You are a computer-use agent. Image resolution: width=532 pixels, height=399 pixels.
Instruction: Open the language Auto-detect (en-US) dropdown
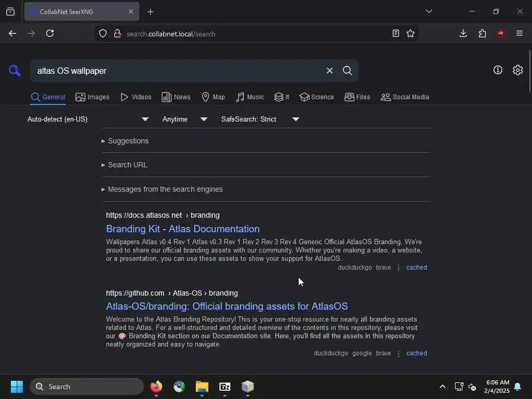88,119
